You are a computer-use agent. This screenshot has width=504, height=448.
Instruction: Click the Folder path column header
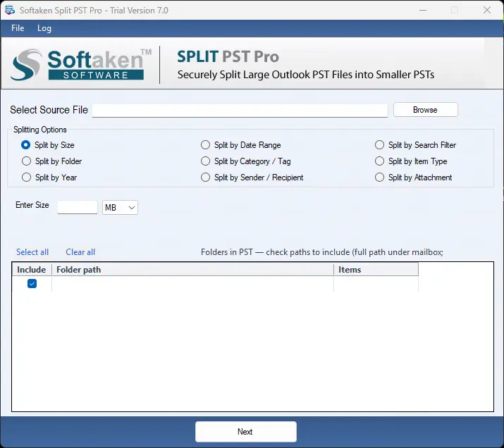coord(192,270)
